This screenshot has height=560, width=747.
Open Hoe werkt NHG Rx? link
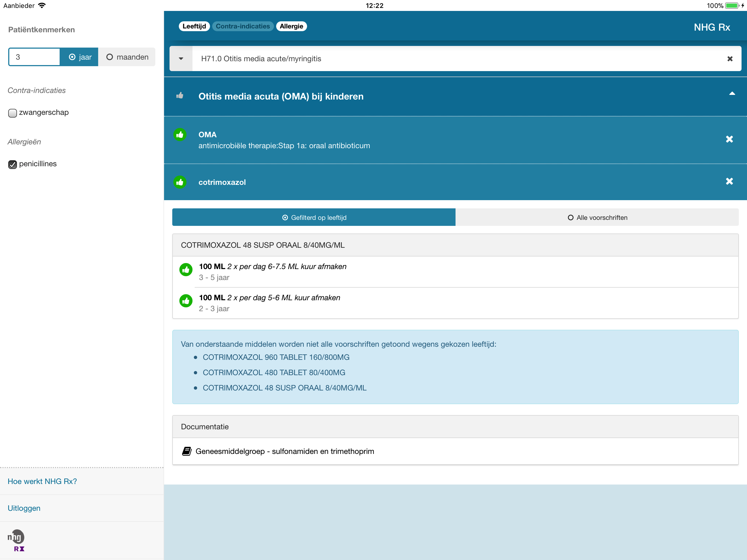coord(42,481)
